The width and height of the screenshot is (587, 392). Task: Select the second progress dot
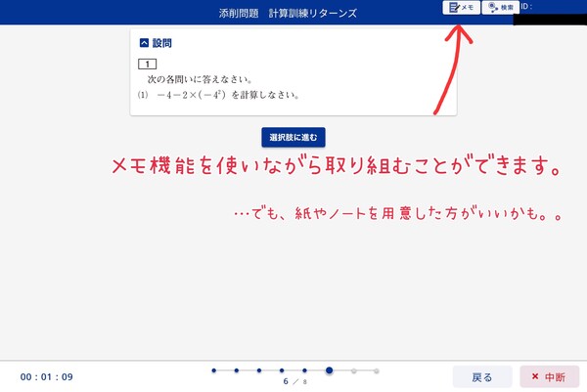coord(236,371)
